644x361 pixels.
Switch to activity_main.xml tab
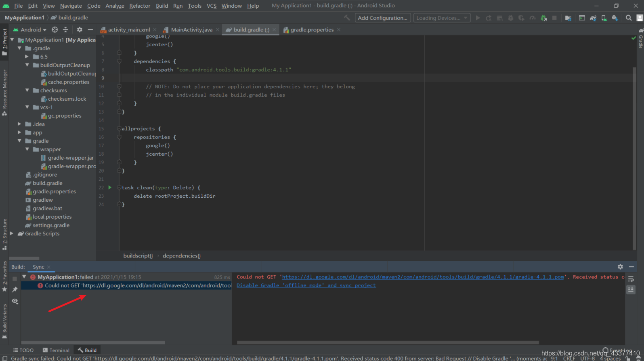pyautogui.click(x=129, y=30)
